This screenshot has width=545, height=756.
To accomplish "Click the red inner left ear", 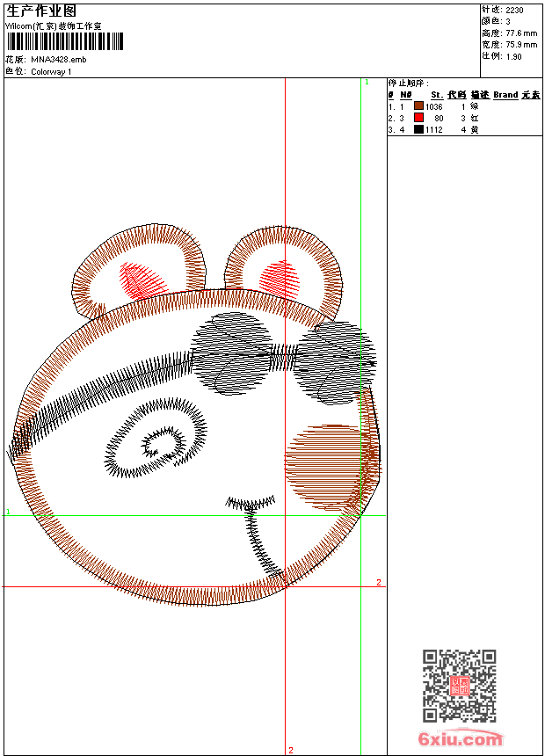I will [143, 280].
